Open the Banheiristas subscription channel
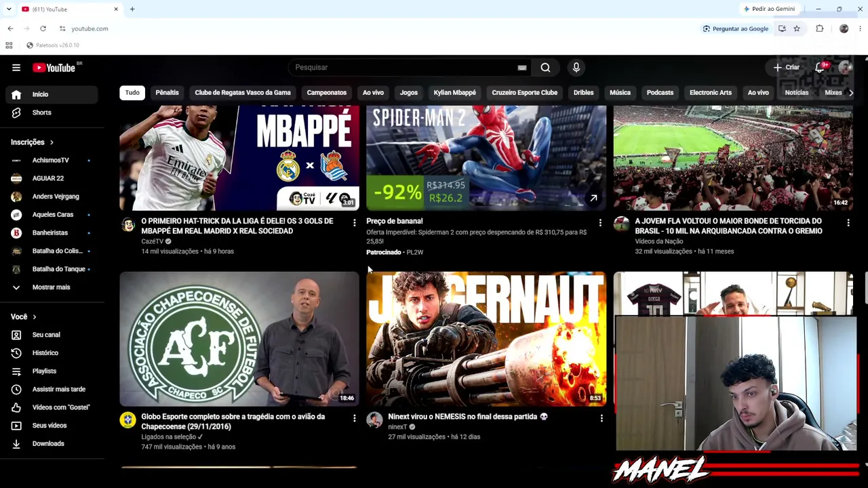The width and height of the screenshot is (868, 488). click(x=50, y=233)
